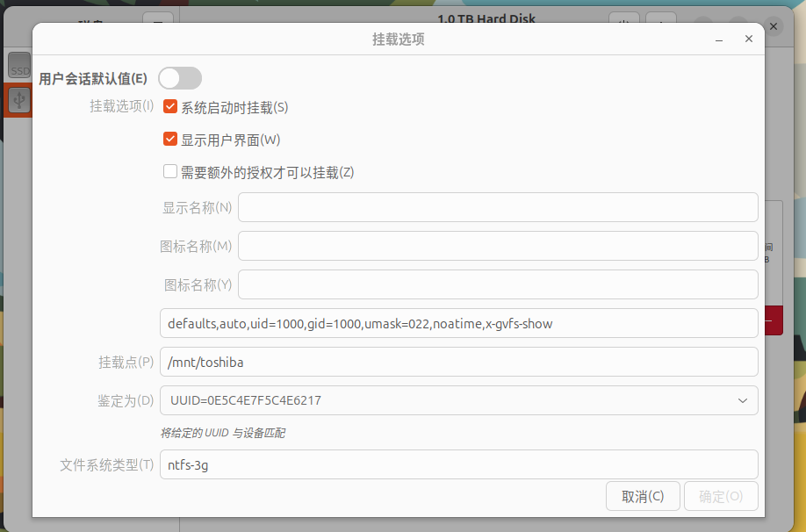The width and height of the screenshot is (806, 532).
Task: Uncheck 系统启动时挂载 checkbox
Action: [x=170, y=107]
